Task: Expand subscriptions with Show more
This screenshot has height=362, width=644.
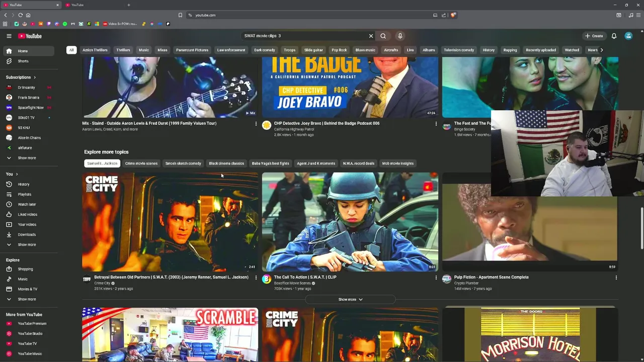Action: [x=29, y=158]
